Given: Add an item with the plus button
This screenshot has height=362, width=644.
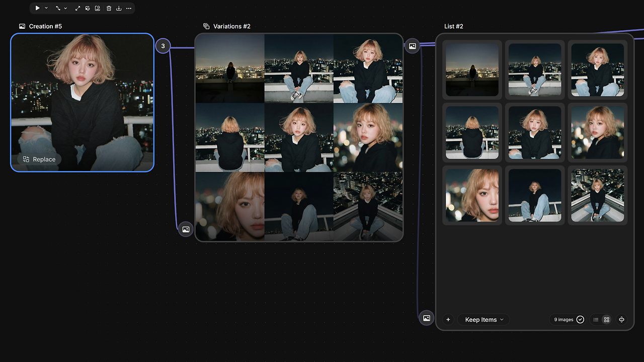Looking at the screenshot, I should pyautogui.click(x=448, y=320).
